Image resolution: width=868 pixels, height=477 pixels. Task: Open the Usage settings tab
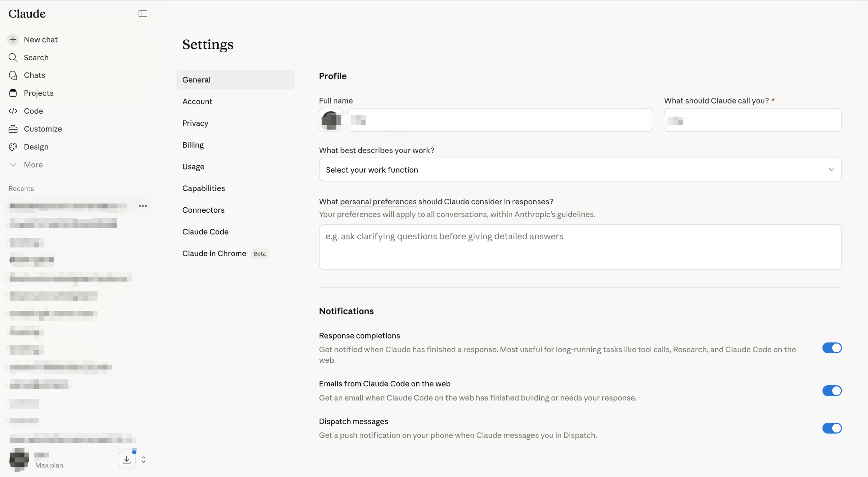coord(235,167)
